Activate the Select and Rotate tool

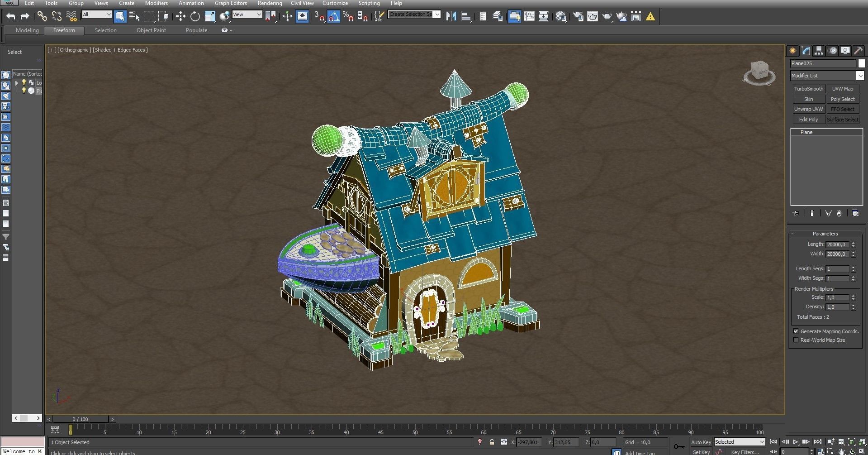click(195, 17)
